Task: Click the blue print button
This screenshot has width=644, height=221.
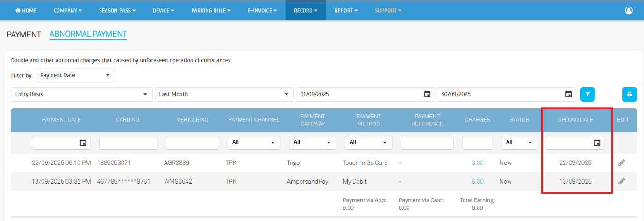Action: coord(629,94)
